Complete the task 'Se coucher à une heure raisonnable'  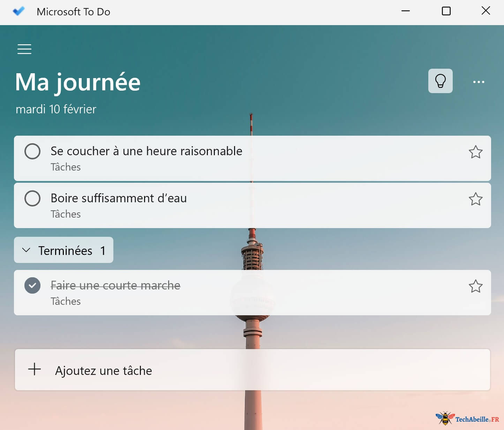tap(32, 151)
